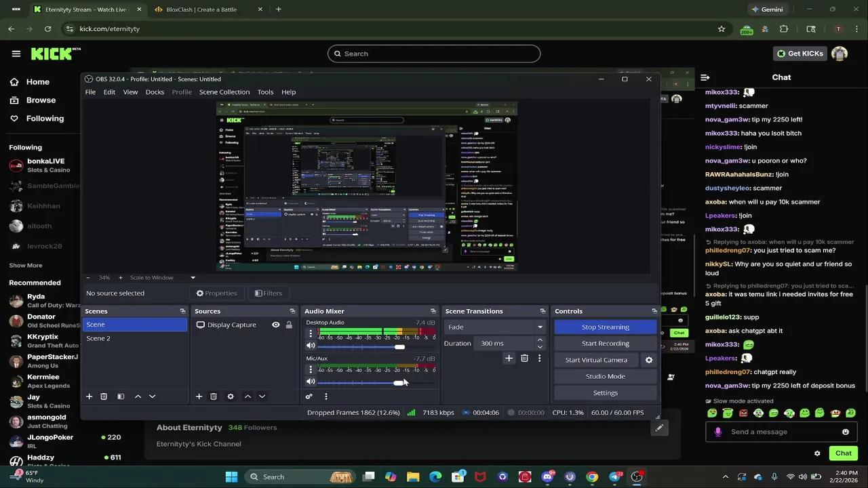This screenshot has width=868, height=488.
Task: Pop out the Sources dock
Action: click(292, 311)
